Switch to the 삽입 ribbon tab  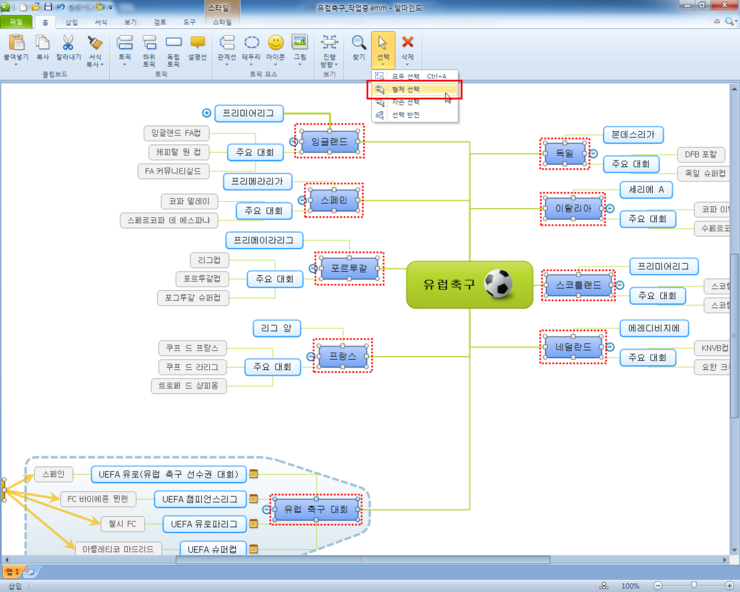click(x=71, y=21)
